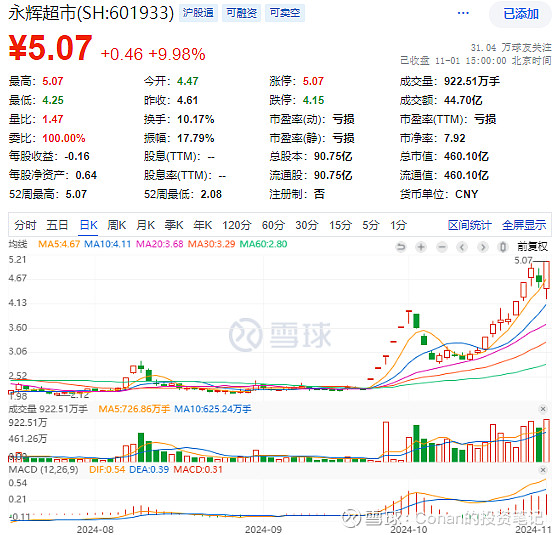
Task: Toggle the candlestick style icon
Action: [x=503, y=247]
